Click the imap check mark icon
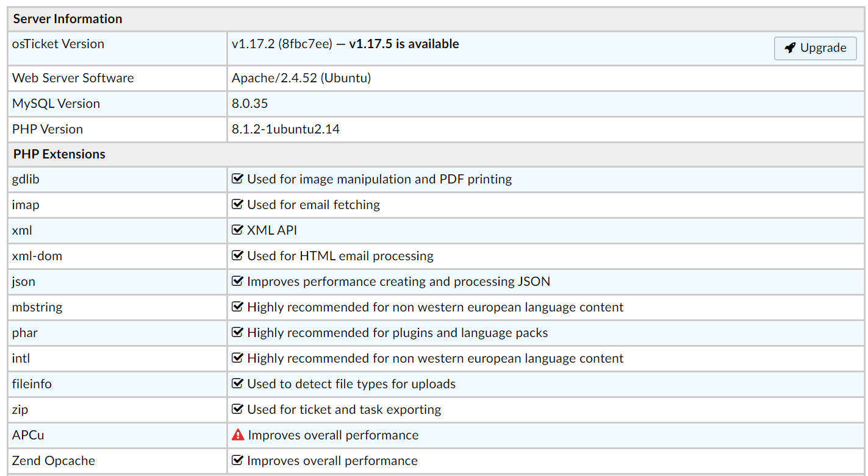This screenshot has height=476, width=868. tap(238, 205)
